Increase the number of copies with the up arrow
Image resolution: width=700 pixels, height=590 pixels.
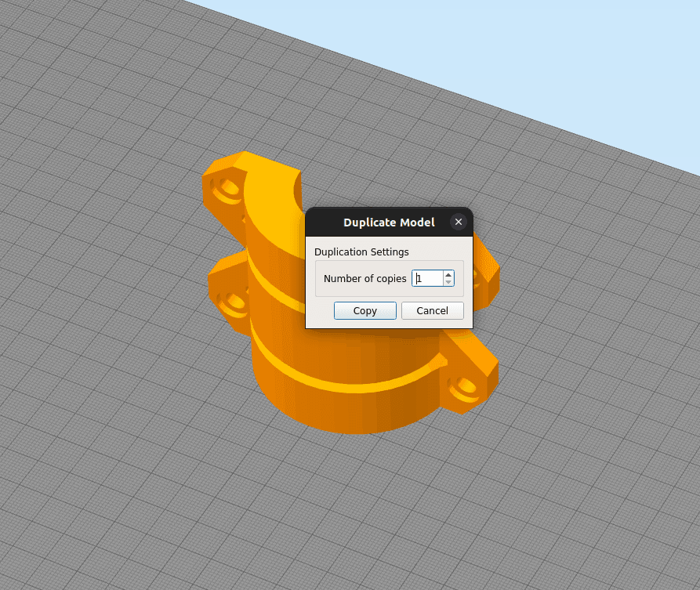coord(448,274)
